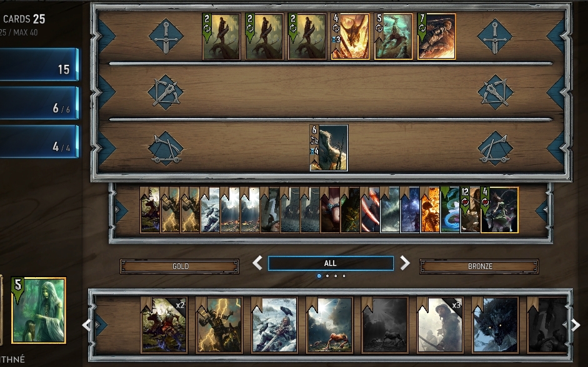Move the card collection list left

[87, 325]
